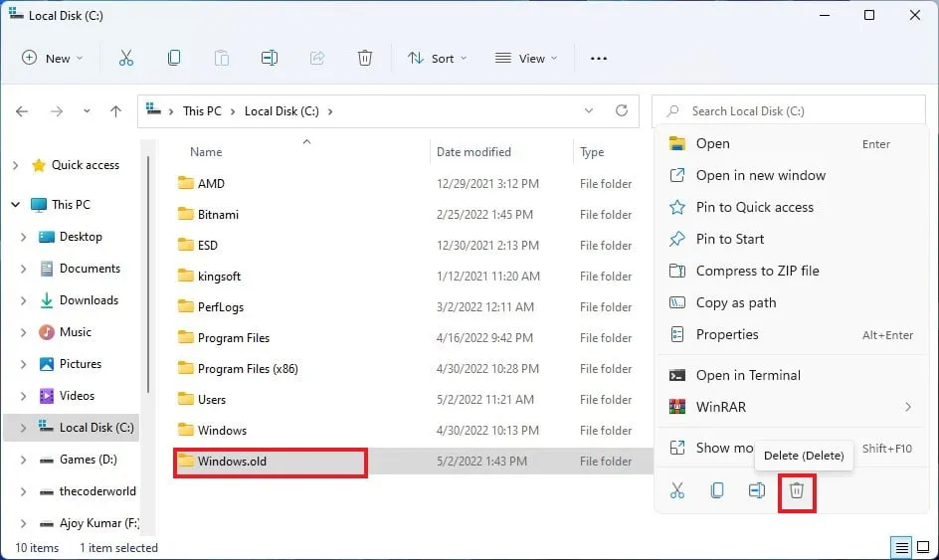Image resolution: width=939 pixels, height=560 pixels.
Task: Expand the address bar history dropdown
Action: point(589,110)
